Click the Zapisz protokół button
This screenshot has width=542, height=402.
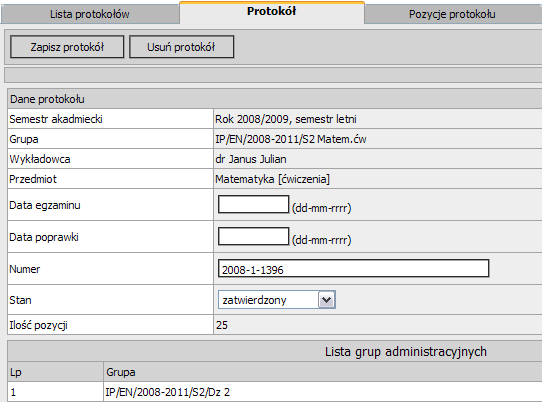coord(67,47)
